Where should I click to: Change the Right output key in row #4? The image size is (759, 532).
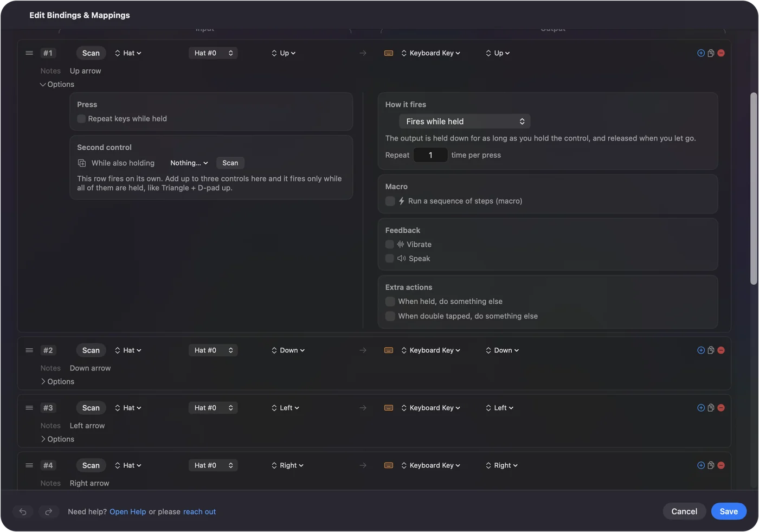tap(501, 465)
